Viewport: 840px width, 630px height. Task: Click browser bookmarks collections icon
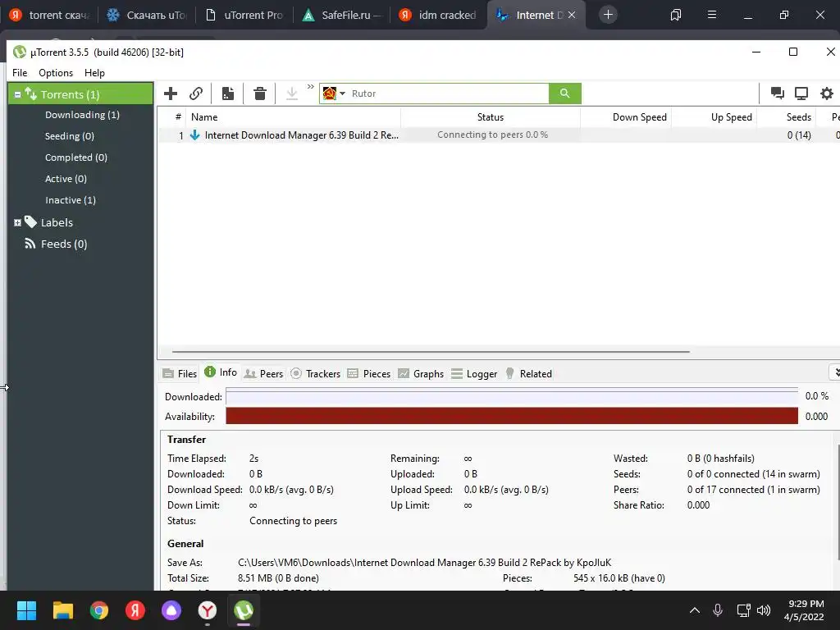click(676, 15)
